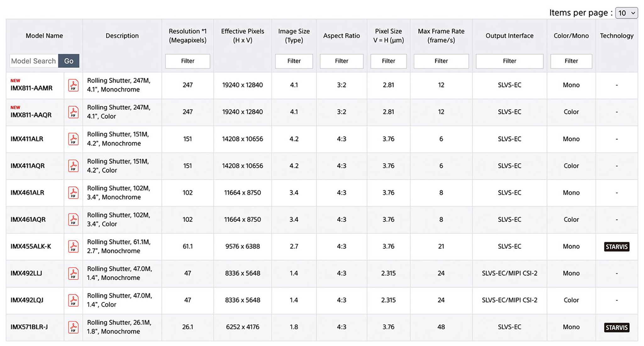Image resolution: width=644 pixels, height=346 pixels.
Task: Click max frame rate '48' cell
Action: coord(441,327)
